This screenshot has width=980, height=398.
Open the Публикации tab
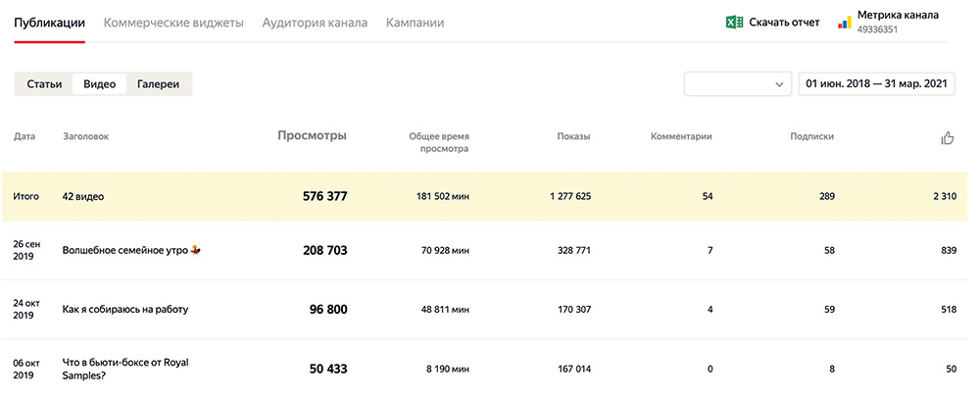pos(49,23)
